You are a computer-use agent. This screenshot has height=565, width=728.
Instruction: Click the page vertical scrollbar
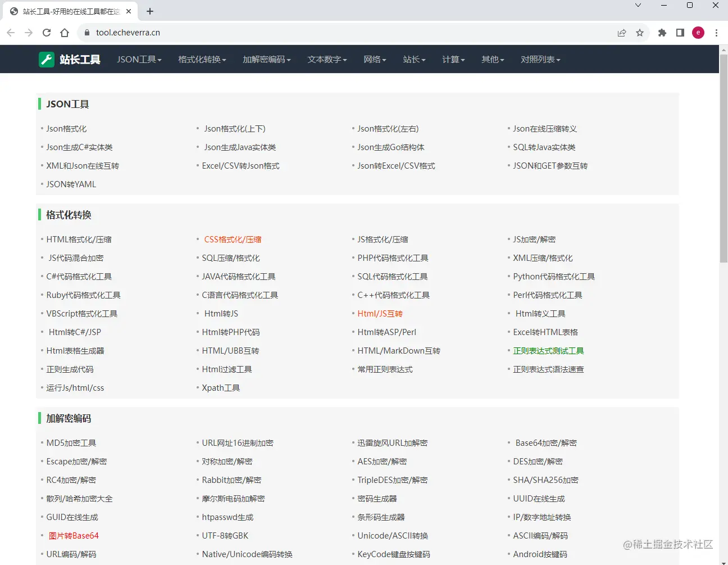click(724, 159)
